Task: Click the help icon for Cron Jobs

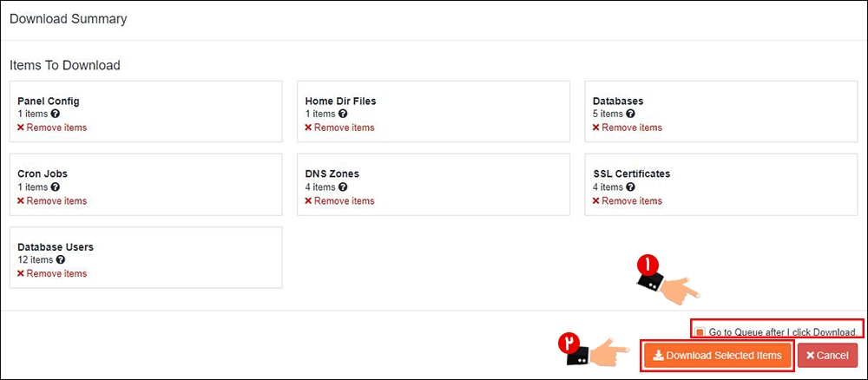Action: point(56,187)
